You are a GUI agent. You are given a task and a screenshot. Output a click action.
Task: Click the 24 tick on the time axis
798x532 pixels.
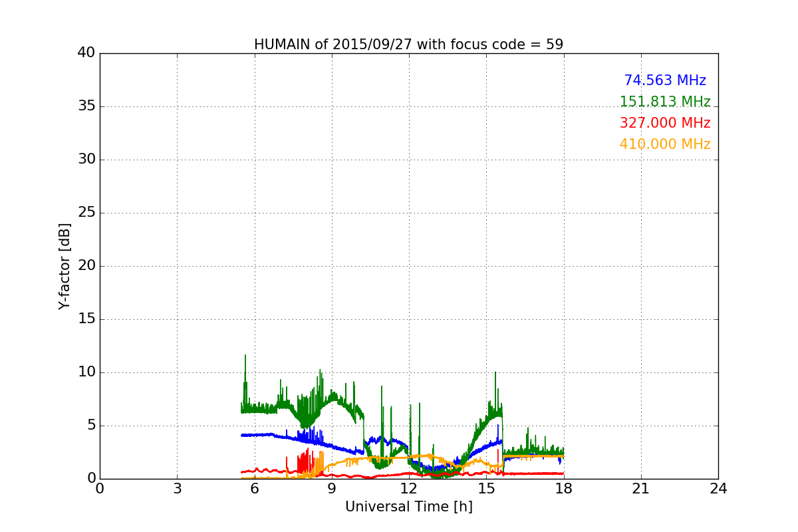(718, 489)
